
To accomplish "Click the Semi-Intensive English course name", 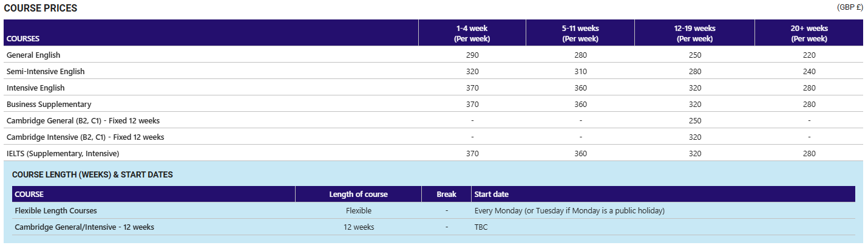I will point(46,71).
